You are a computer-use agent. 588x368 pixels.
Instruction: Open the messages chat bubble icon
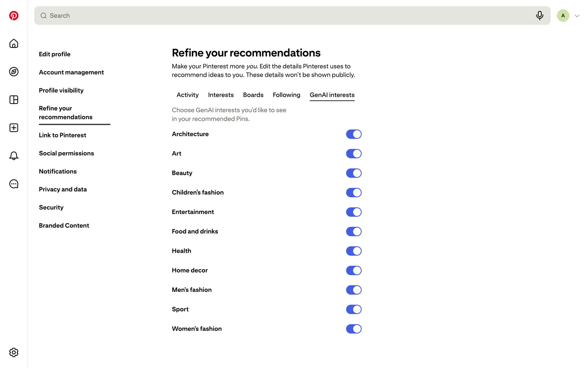tap(14, 184)
